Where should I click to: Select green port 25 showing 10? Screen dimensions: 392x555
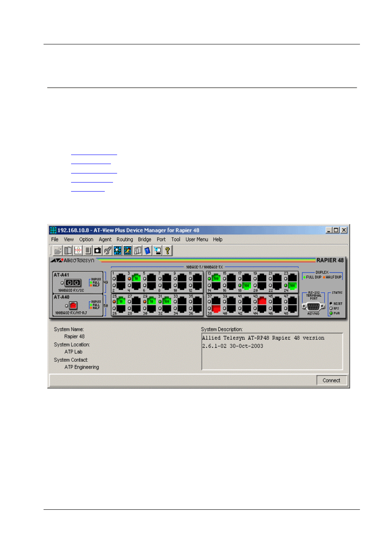(x=121, y=301)
